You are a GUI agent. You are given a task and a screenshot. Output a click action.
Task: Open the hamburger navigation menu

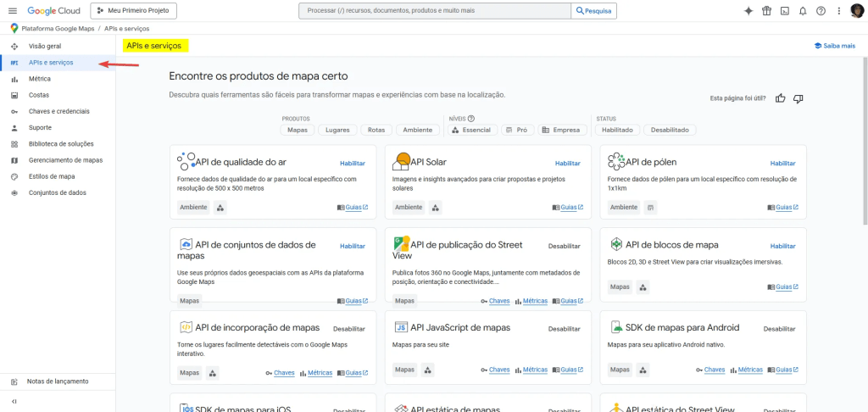coord(12,11)
